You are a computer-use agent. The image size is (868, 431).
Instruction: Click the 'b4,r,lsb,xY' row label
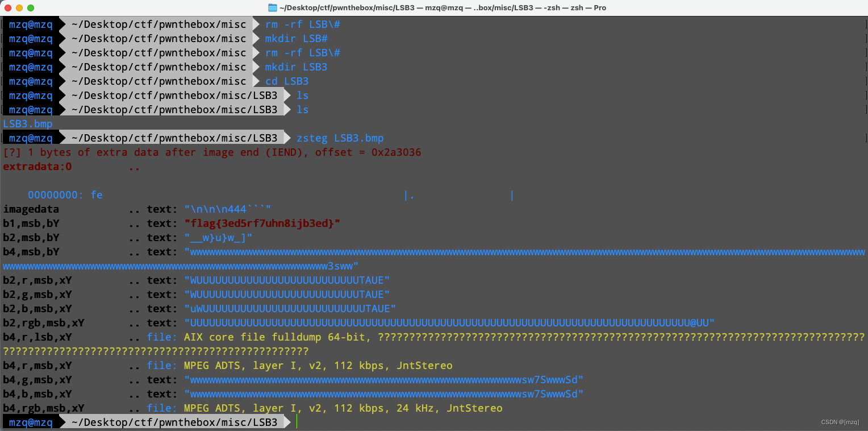click(x=37, y=337)
